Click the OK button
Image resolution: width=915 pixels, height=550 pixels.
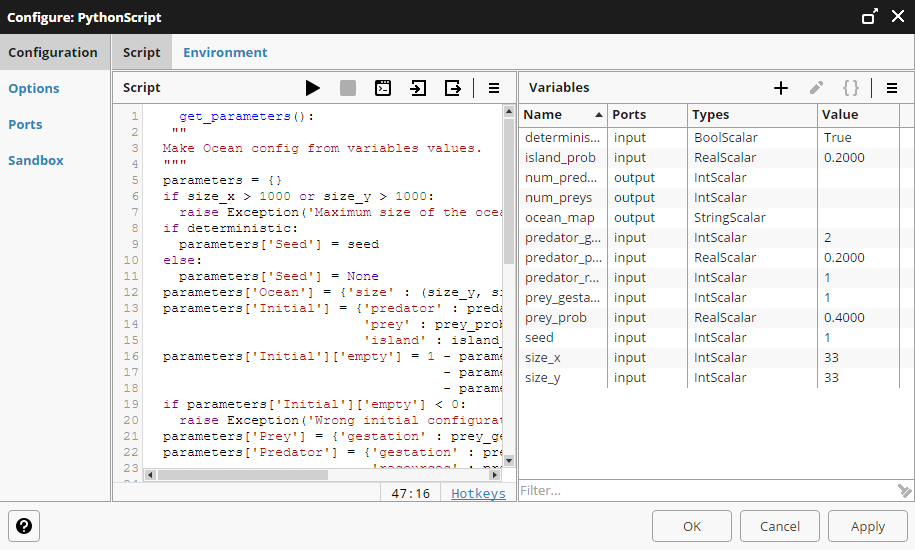tap(692, 526)
